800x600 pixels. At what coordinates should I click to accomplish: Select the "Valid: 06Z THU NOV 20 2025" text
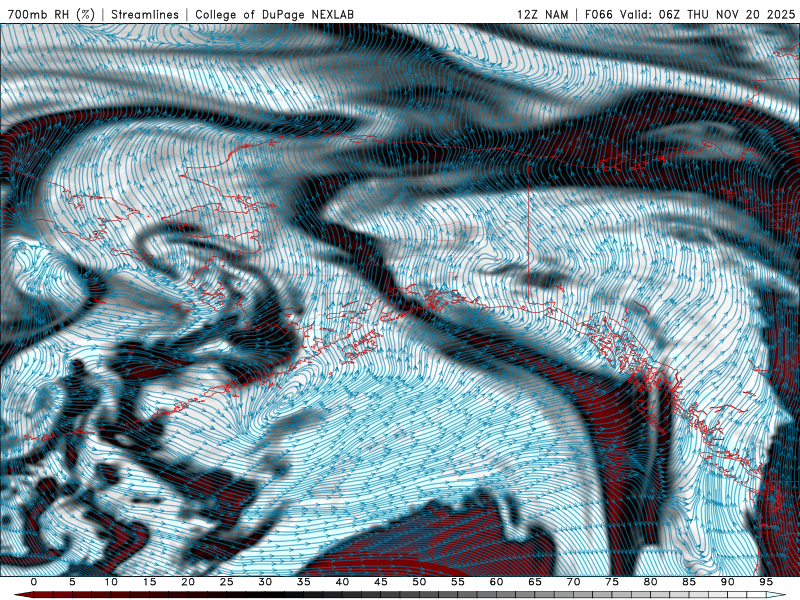point(708,14)
